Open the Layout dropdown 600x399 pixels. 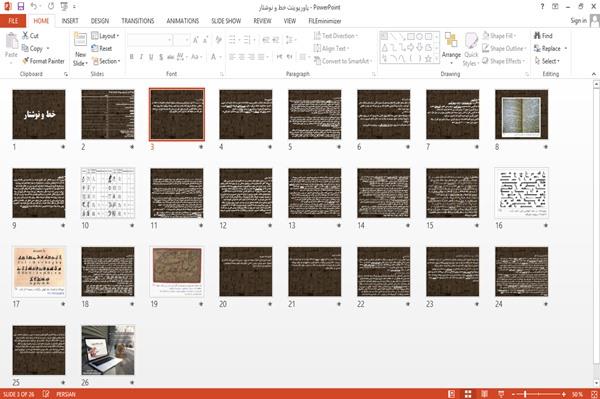[105, 36]
